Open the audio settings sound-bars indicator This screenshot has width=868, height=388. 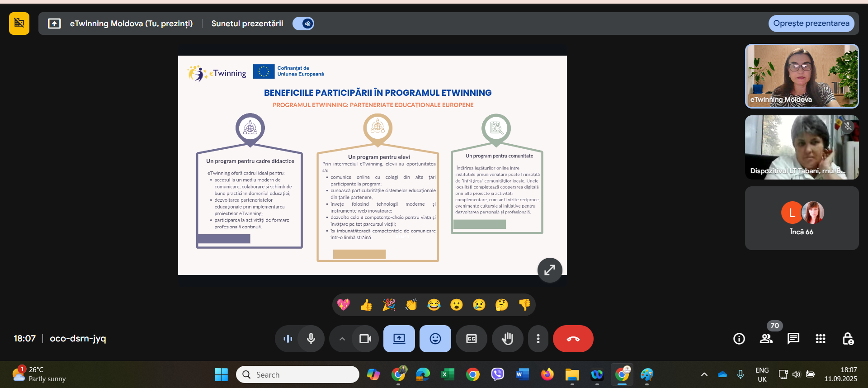pos(288,339)
